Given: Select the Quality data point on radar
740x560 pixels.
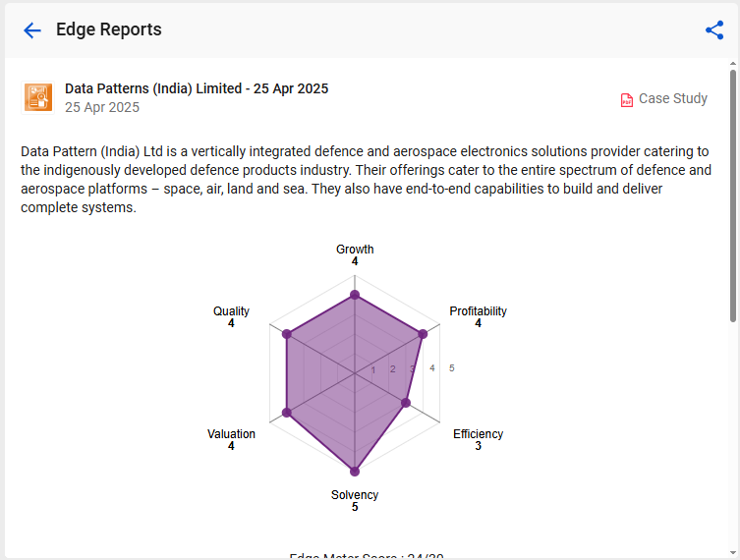Looking at the screenshot, I should [x=286, y=334].
